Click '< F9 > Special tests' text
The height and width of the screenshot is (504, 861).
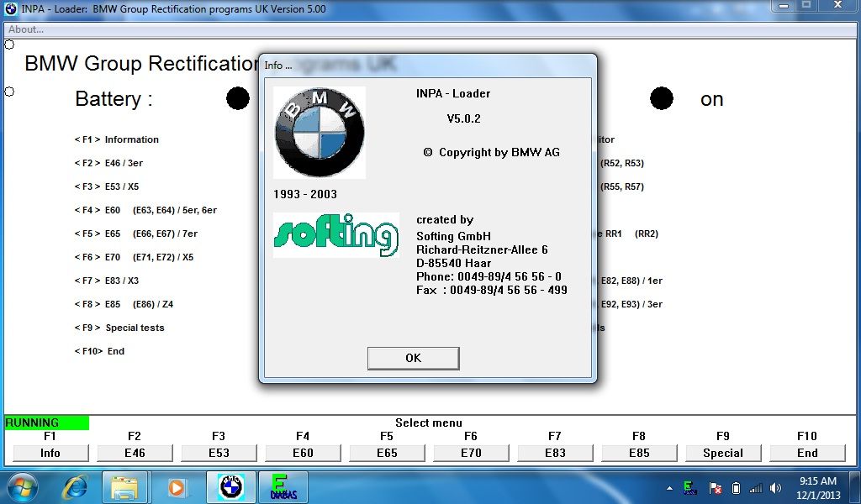[x=119, y=328]
